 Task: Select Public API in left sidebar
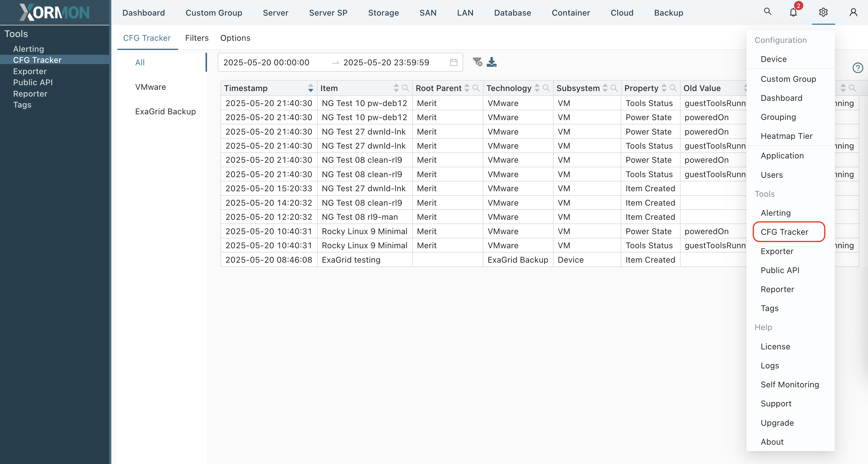coord(33,82)
